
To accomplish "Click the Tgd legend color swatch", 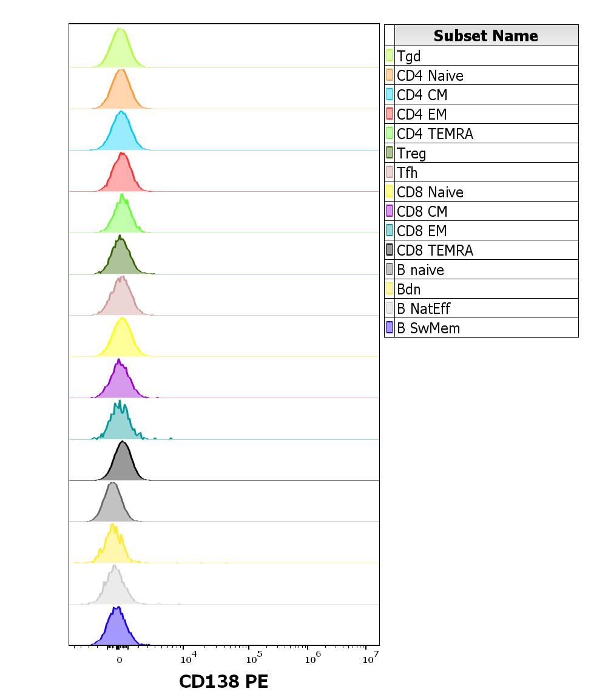I will point(390,55).
